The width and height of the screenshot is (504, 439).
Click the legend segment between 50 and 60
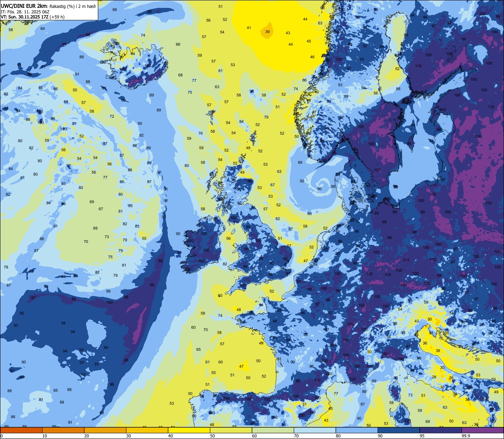tap(231, 430)
